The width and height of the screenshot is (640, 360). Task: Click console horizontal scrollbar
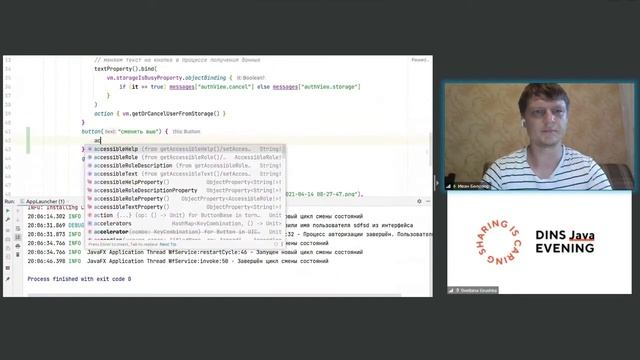pyautogui.click(x=214, y=295)
